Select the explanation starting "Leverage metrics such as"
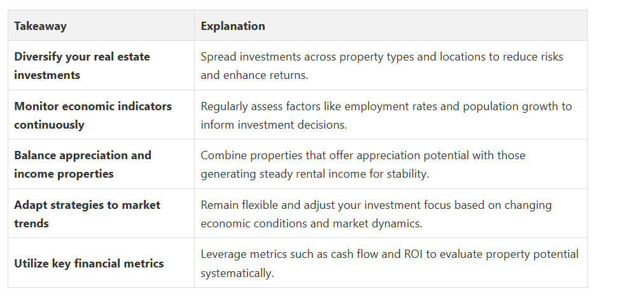Screen dimensions: 644x298 pos(389,264)
